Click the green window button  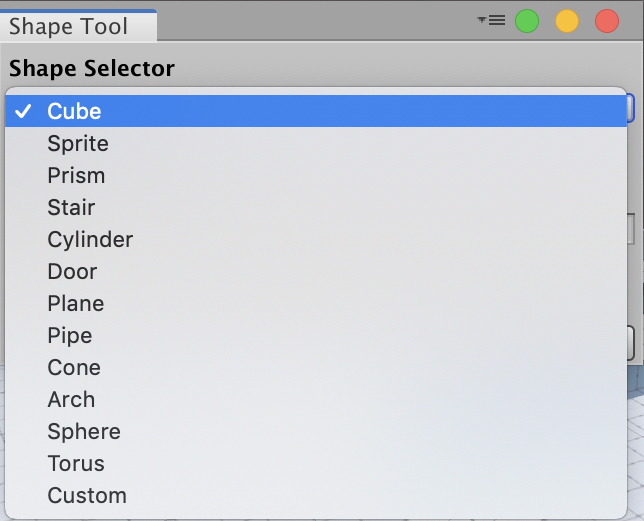pyautogui.click(x=527, y=21)
